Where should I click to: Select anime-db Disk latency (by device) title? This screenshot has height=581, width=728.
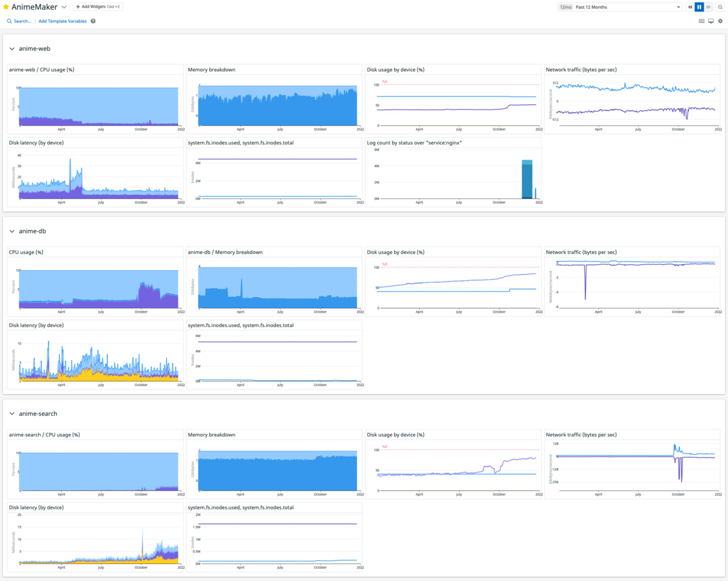pos(36,325)
